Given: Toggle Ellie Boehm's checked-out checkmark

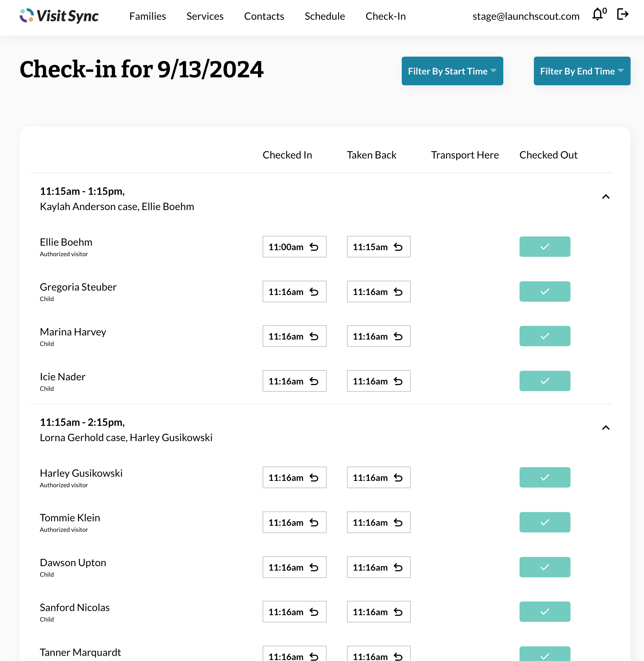Looking at the screenshot, I should pos(545,247).
